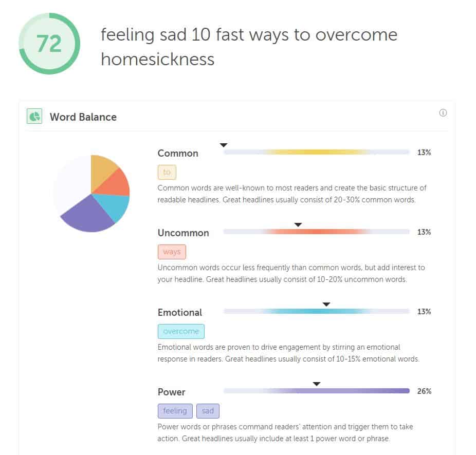Click the purple Power gradient bar
Viewport: 476px width, 455px height.
tap(317, 391)
